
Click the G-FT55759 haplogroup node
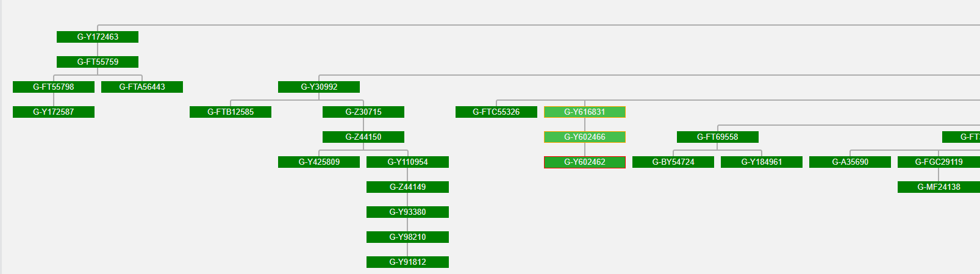pos(98,62)
